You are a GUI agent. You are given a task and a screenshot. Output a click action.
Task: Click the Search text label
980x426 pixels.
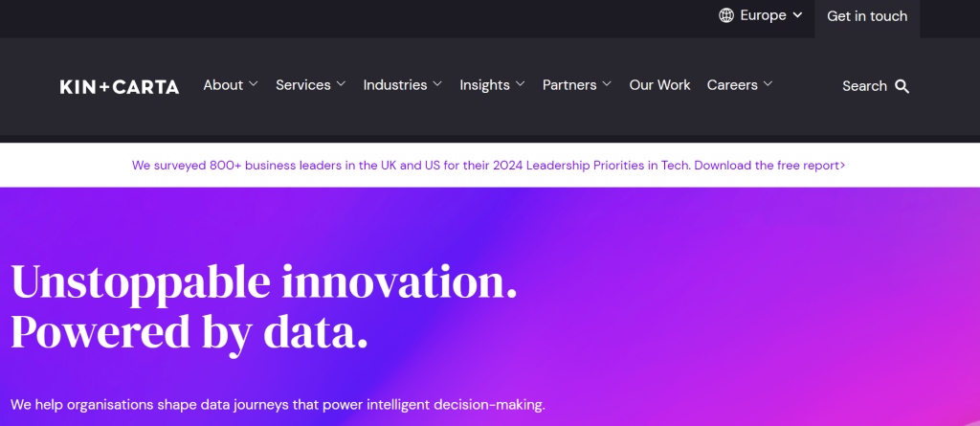864,86
